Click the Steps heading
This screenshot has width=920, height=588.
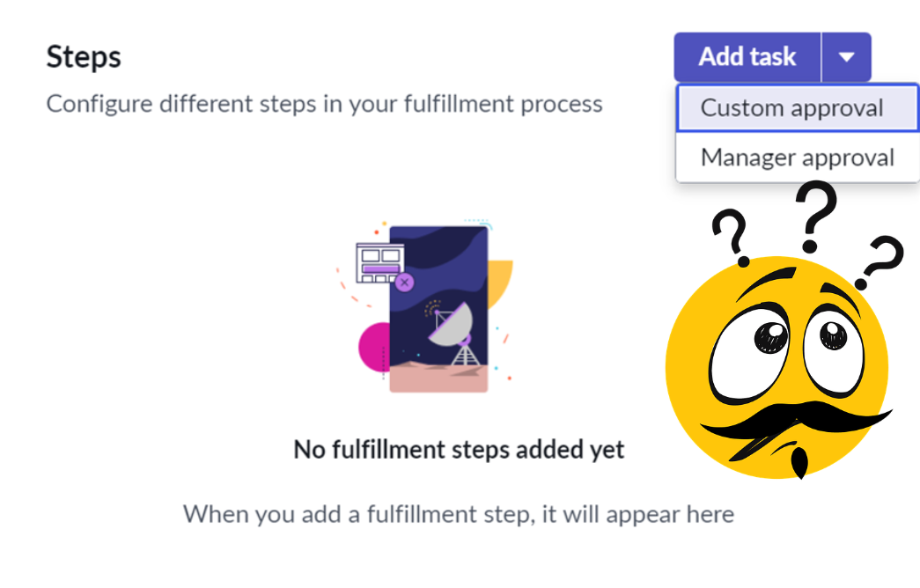click(x=83, y=56)
